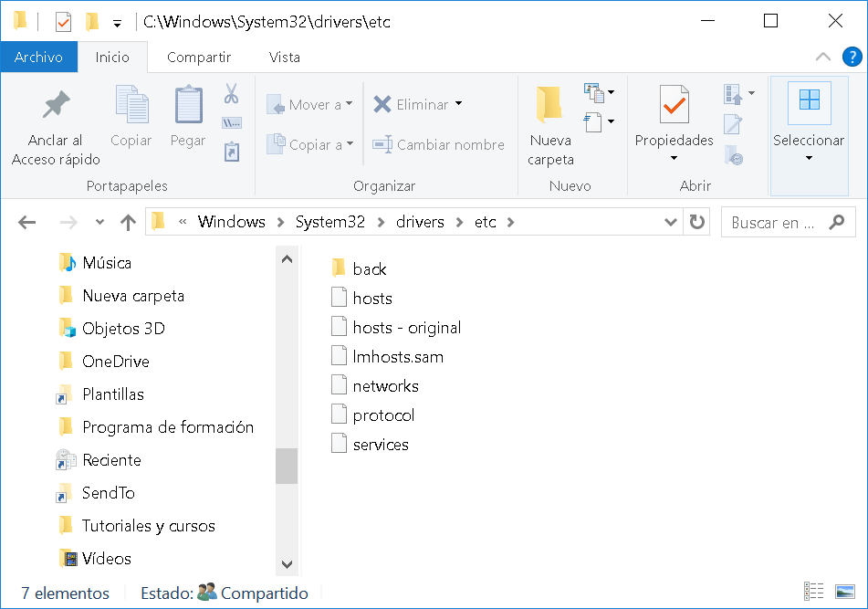The image size is (868, 609).
Task: Open Programa de formación folder
Action: point(155,427)
